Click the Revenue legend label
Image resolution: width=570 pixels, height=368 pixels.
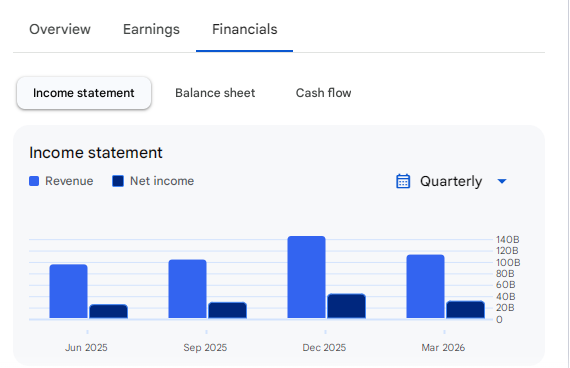pos(69,181)
